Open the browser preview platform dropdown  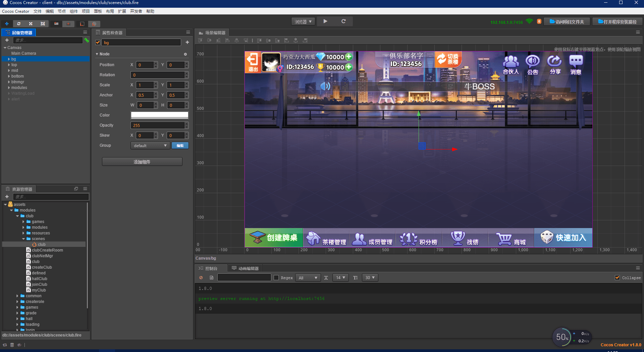tap(303, 21)
